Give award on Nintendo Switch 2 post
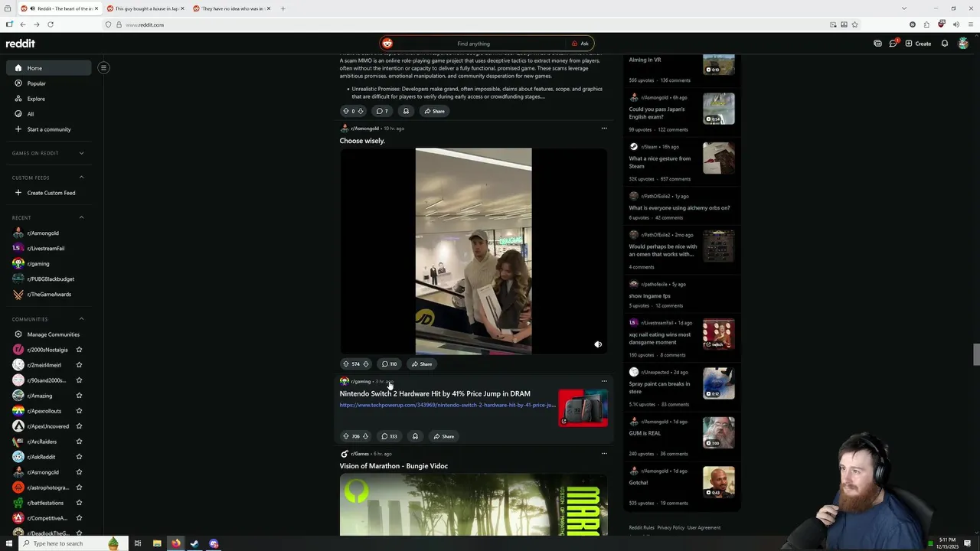This screenshot has height=551, width=980. [x=415, y=436]
